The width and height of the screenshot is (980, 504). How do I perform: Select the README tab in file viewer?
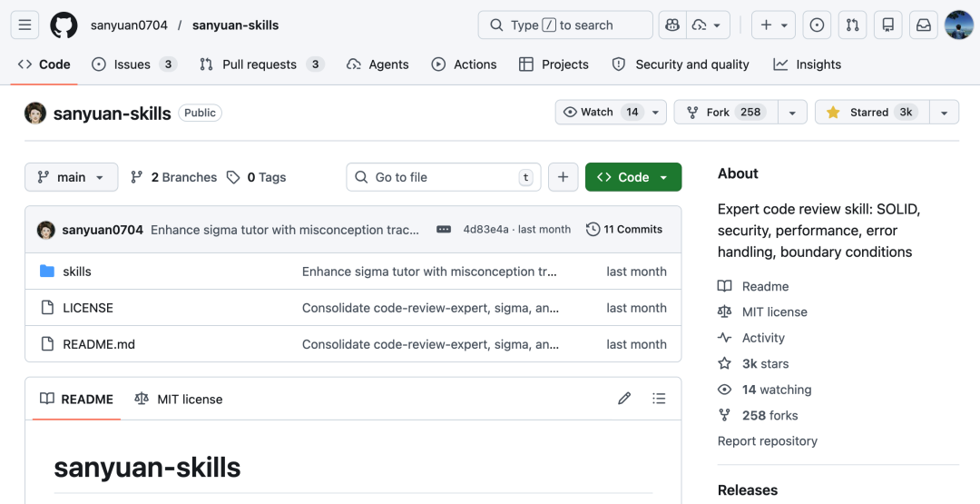click(76, 399)
